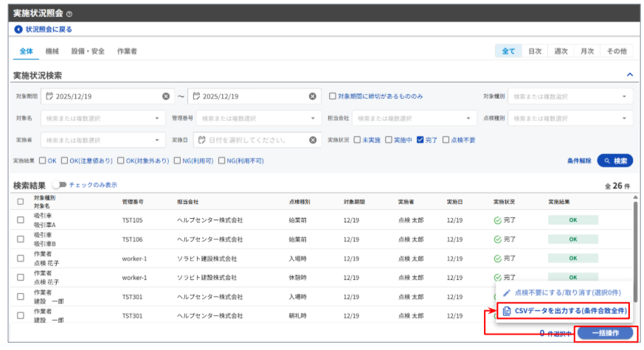Open the 対象種別 dropdown
The height and width of the screenshot is (350, 644).
[569, 97]
